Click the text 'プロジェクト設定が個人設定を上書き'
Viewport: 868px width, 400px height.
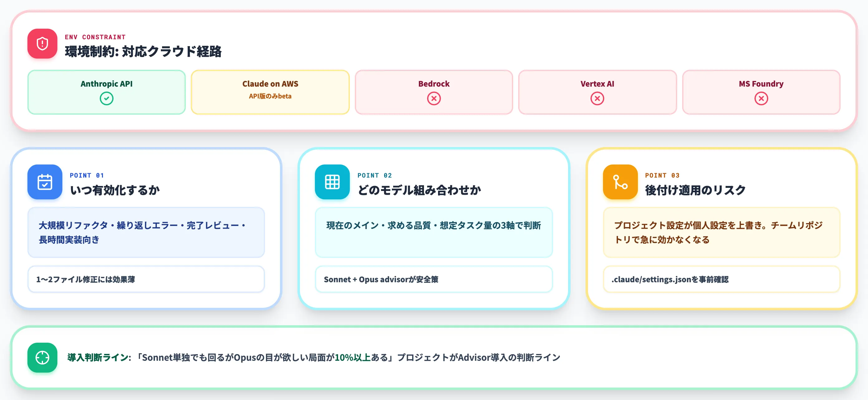tap(688, 225)
